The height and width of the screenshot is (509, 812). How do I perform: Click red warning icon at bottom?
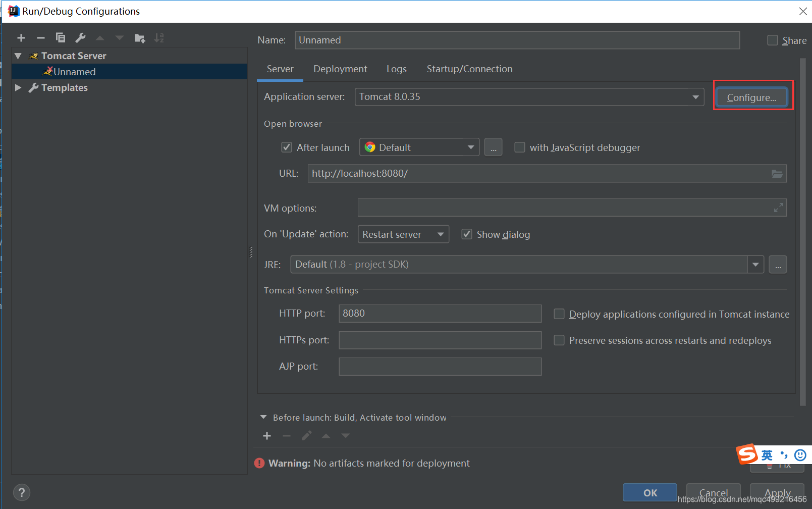tap(259, 463)
